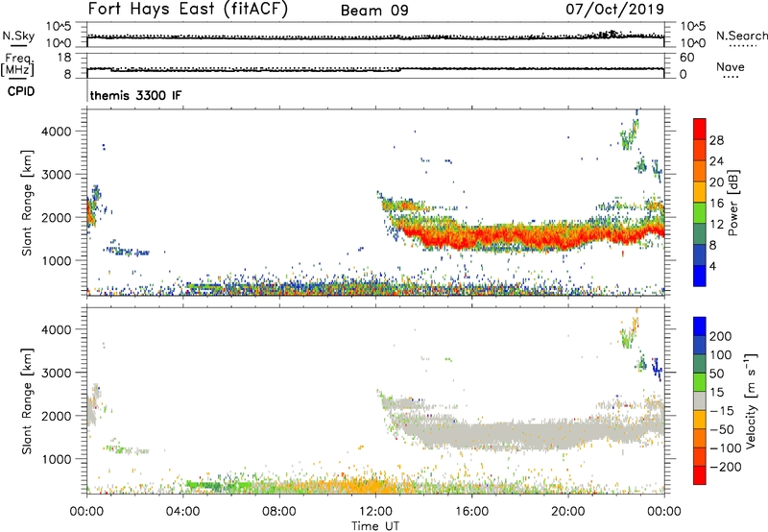Click the '200' Velocity color bar label

(x=721, y=336)
